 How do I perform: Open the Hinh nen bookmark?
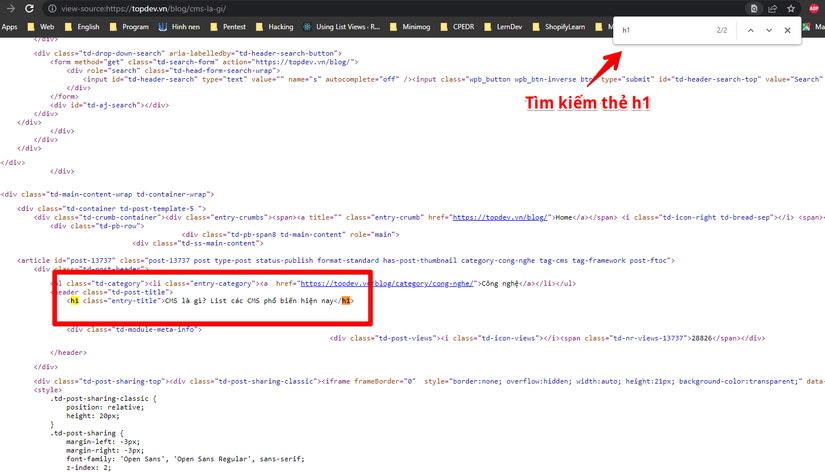(179, 27)
